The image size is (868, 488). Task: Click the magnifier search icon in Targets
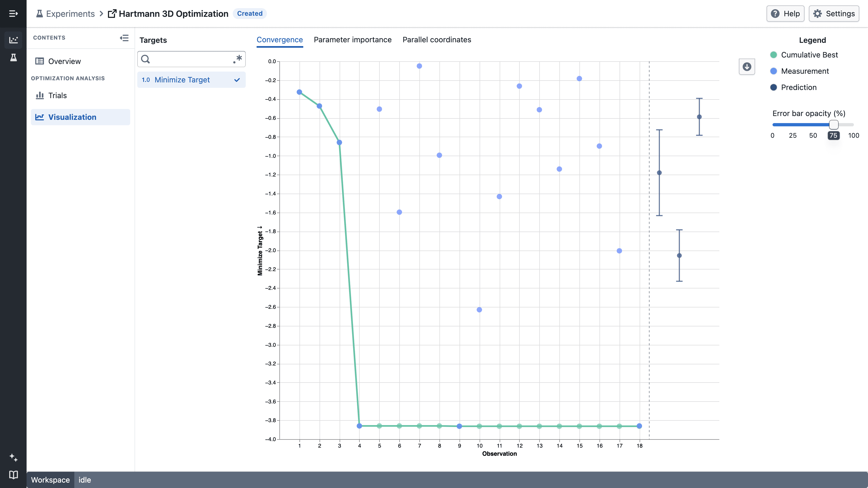(146, 59)
